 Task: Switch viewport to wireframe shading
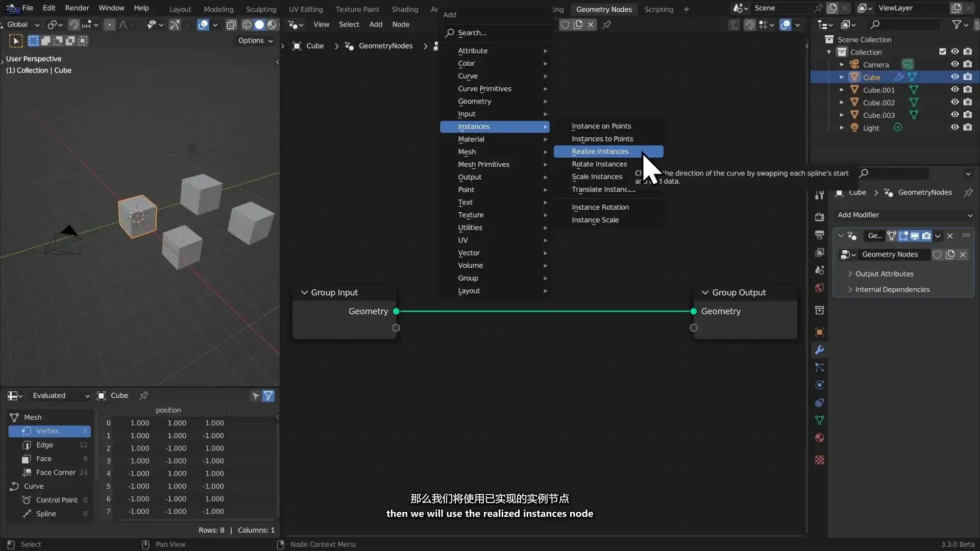[x=247, y=24]
